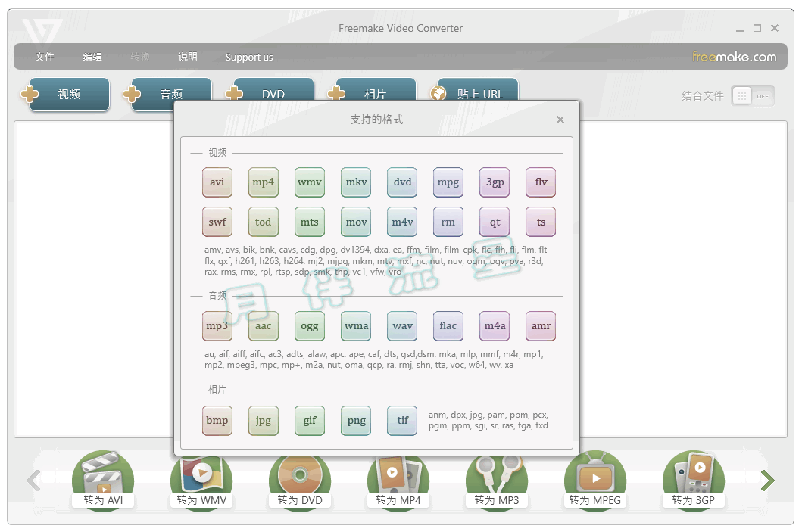The image size is (802, 532).
Task: Show previous output formats with left arrow
Action: pos(34,481)
